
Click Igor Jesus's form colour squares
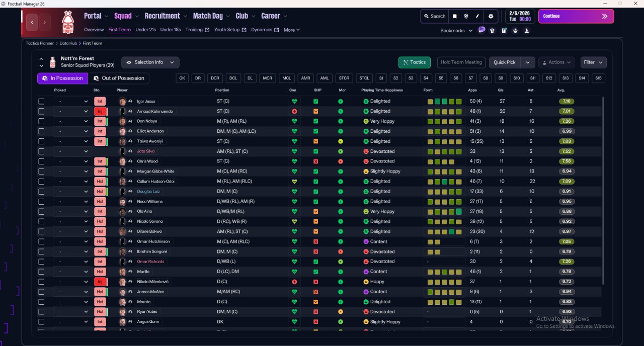444,101
